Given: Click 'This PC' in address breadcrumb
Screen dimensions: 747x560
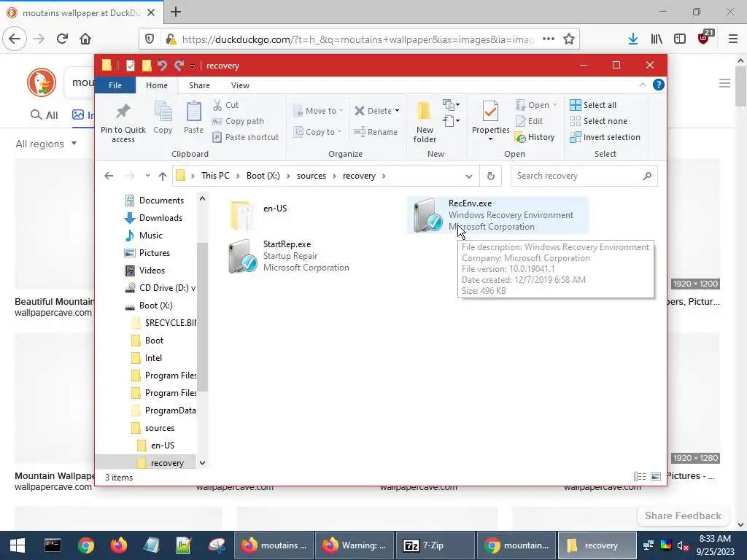Looking at the screenshot, I should [215, 176].
